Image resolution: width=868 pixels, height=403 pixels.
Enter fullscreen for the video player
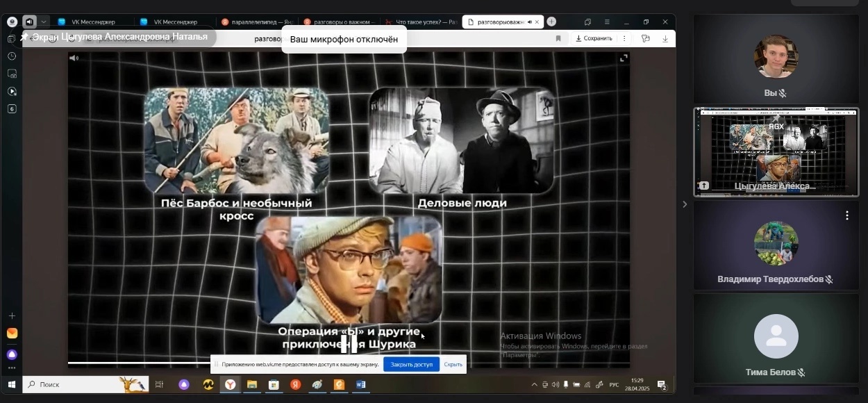point(624,58)
